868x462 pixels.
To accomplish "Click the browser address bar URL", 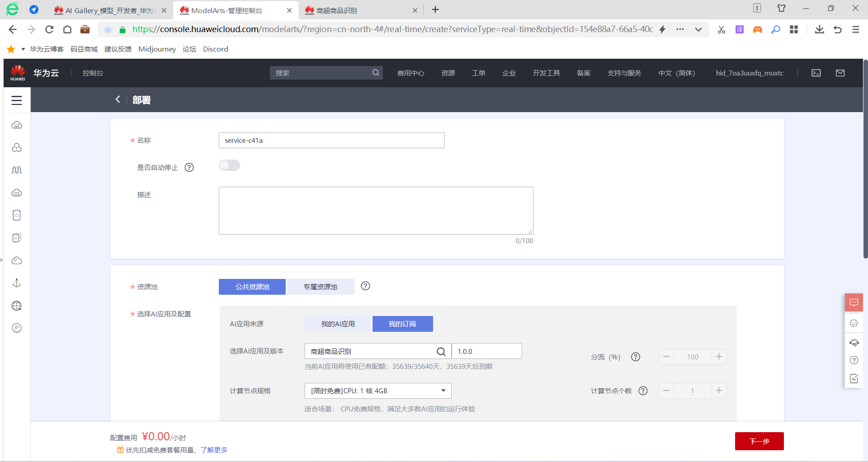I will (x=392, y=29).
